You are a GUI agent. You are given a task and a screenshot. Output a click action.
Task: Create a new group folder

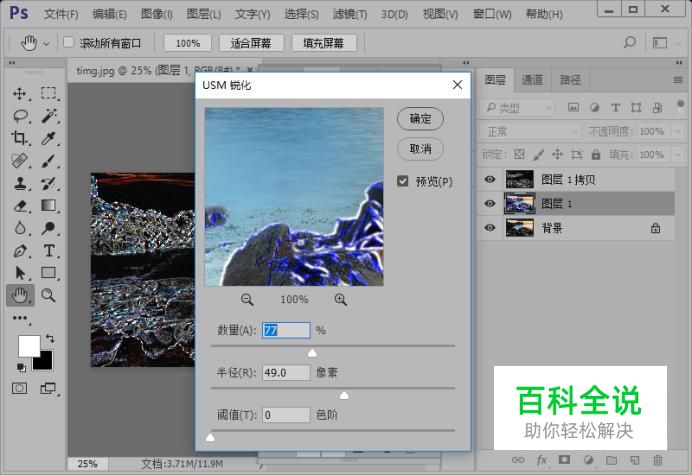click(611, 460)
